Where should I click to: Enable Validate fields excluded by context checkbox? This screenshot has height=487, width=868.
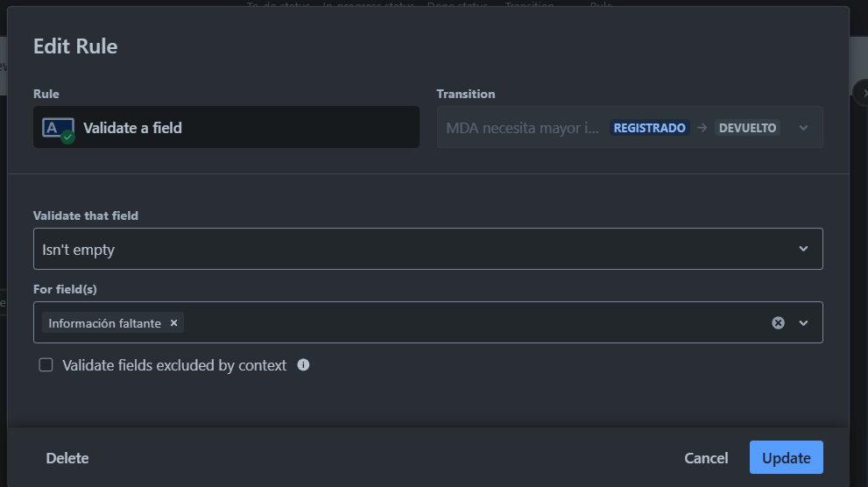click(46, 364)
